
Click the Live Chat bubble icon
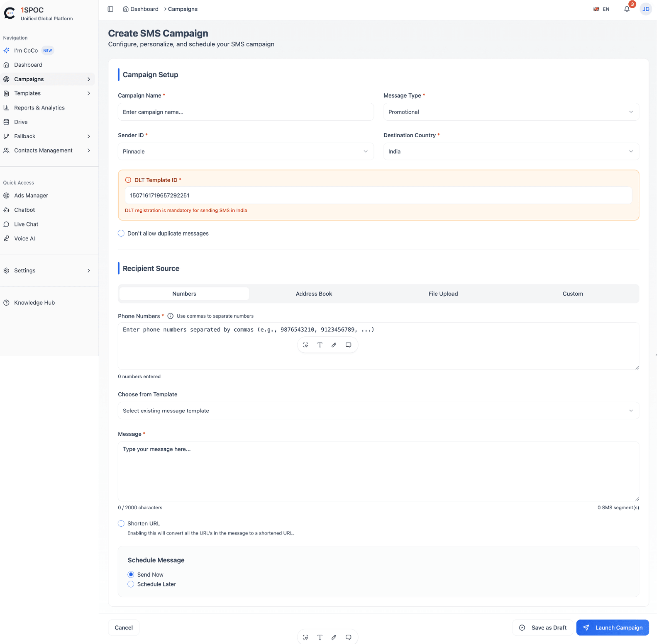tap(6, 224)
